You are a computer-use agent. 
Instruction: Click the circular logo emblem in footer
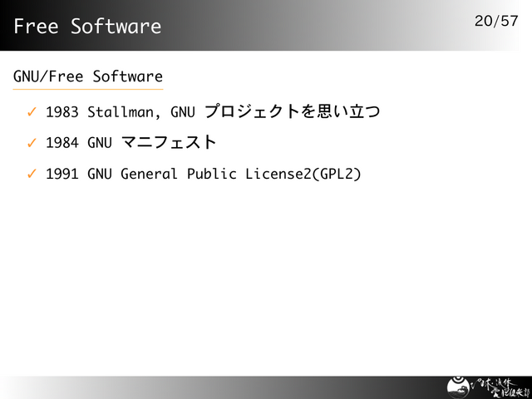458,387
